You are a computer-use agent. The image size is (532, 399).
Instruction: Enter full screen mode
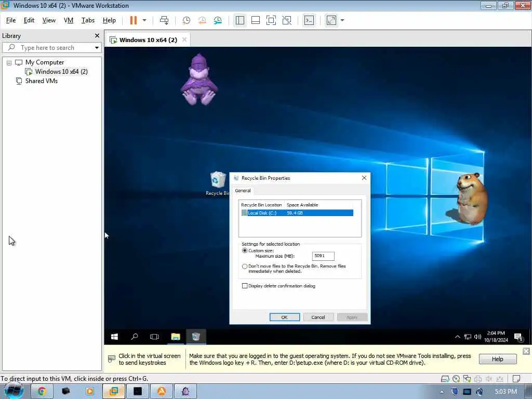click(x=271, y=20)
